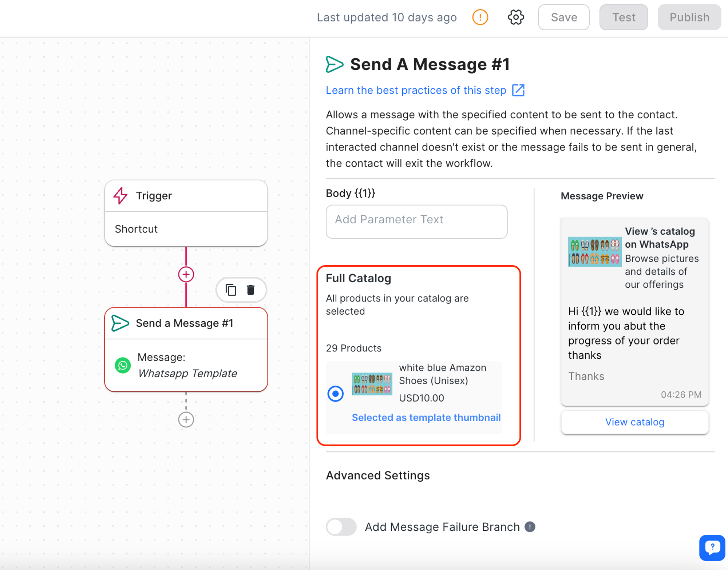
Task: Click View catalog in message preview
Action: pyautogui.click(x=634, y=422)
